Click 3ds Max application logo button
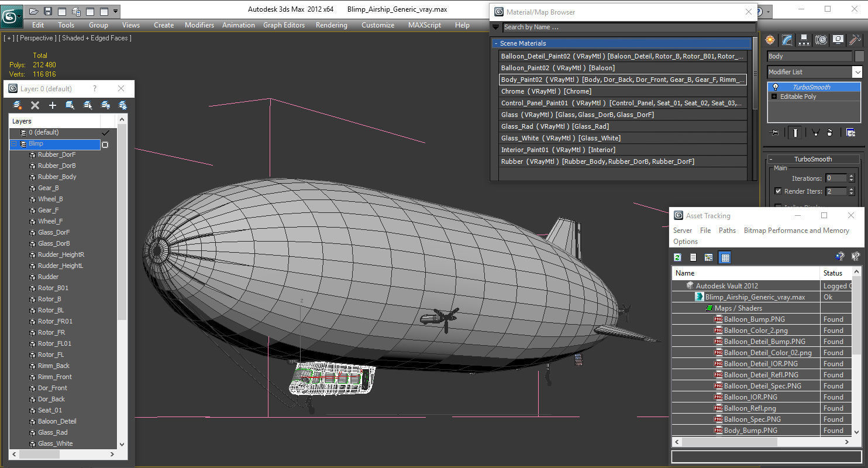 pyautogui.click(x=11, y=16)
